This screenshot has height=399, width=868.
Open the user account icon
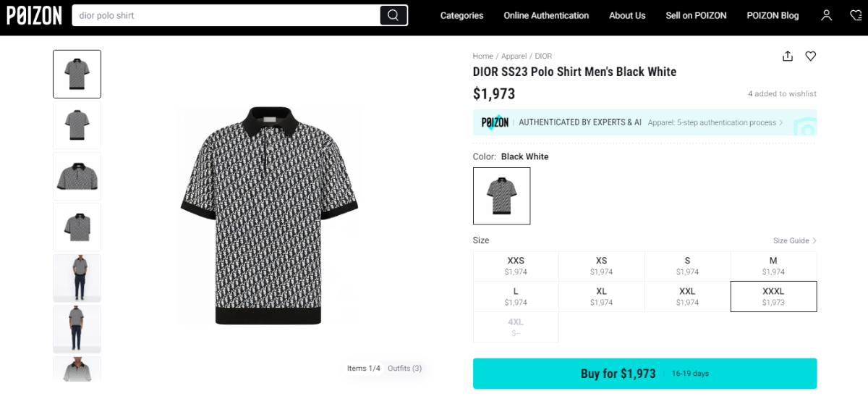pos(827,15)
